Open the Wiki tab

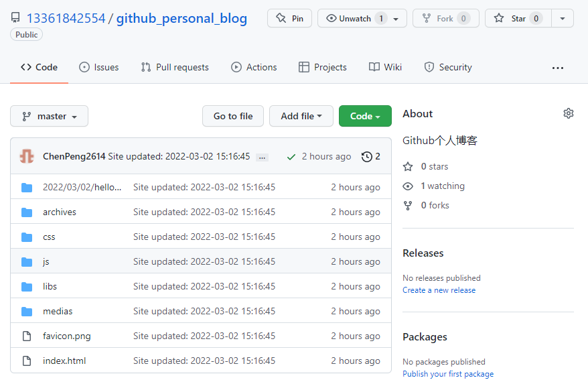pyautogui.click(x=385, y=67)
